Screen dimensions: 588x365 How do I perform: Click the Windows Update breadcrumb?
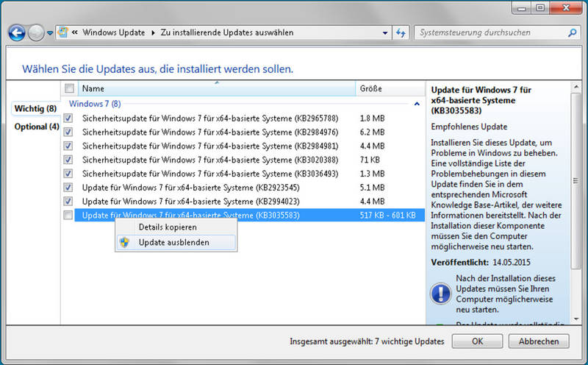pos(114,32)
